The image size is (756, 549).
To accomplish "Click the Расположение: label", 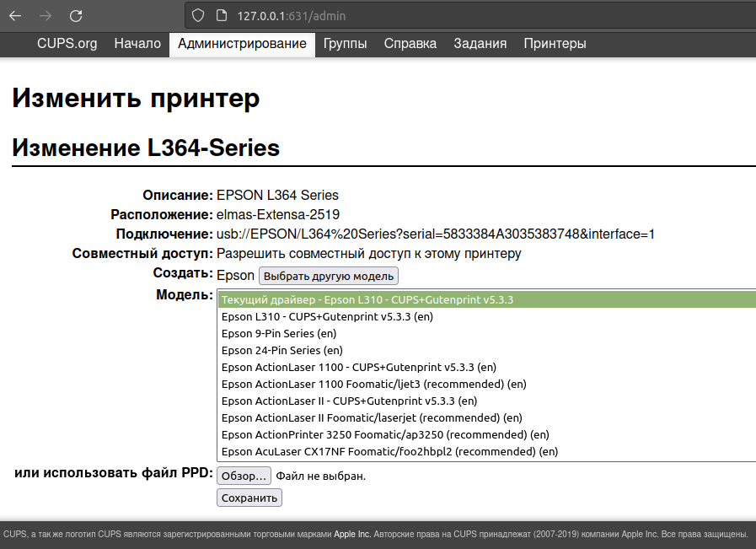I will 162,214.
